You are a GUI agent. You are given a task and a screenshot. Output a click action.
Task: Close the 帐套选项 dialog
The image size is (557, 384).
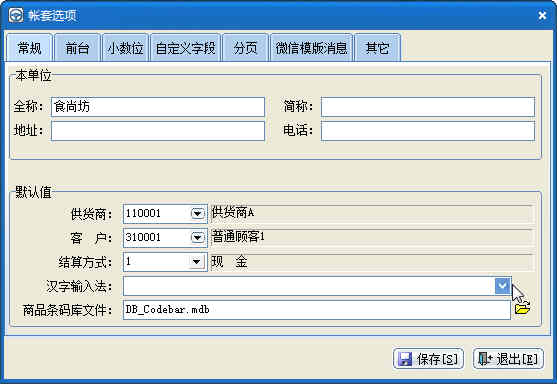point(542,15)
